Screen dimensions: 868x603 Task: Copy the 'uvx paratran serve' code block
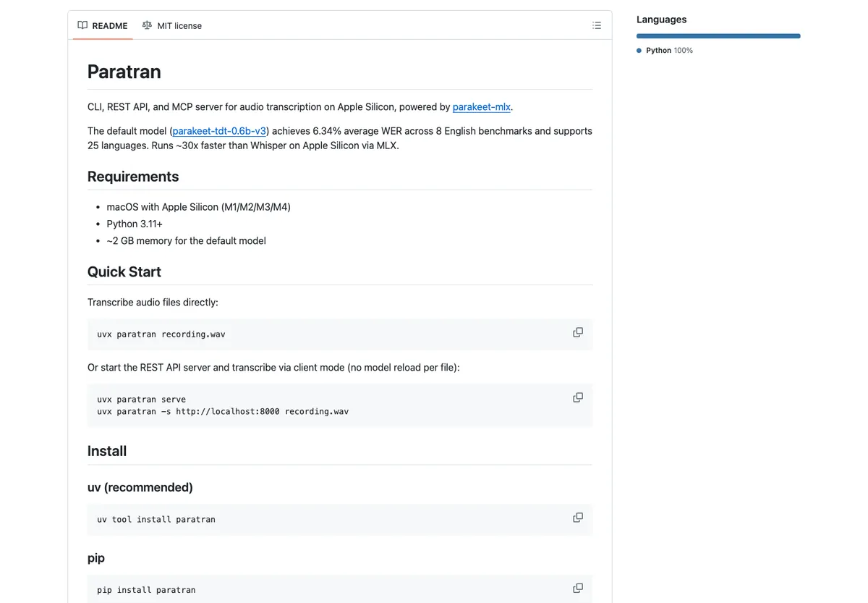point(578,397)
